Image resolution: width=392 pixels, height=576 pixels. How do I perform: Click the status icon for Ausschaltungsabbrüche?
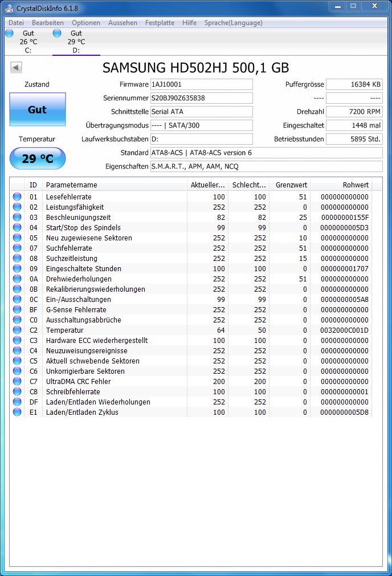click(x=17, y=320)
